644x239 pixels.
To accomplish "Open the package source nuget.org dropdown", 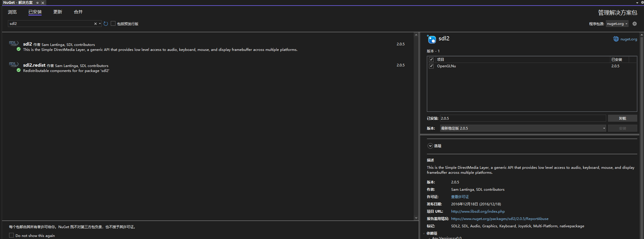I will coord(617,24).
